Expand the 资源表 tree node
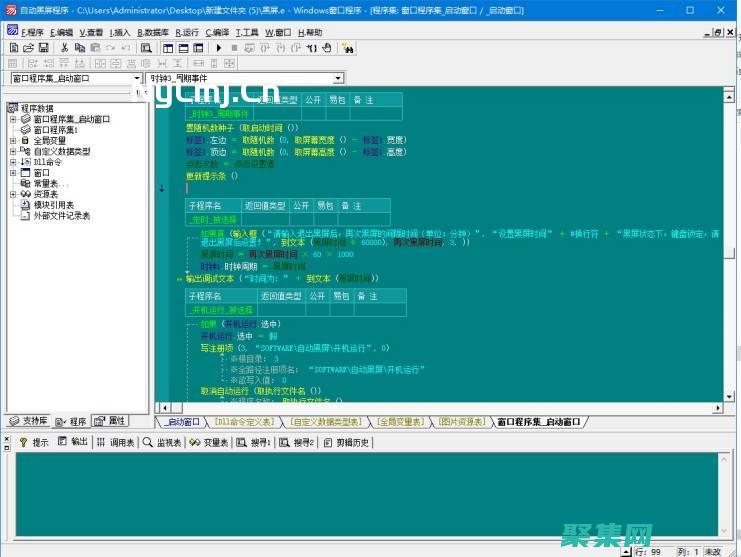 click(x=13, y=194)
